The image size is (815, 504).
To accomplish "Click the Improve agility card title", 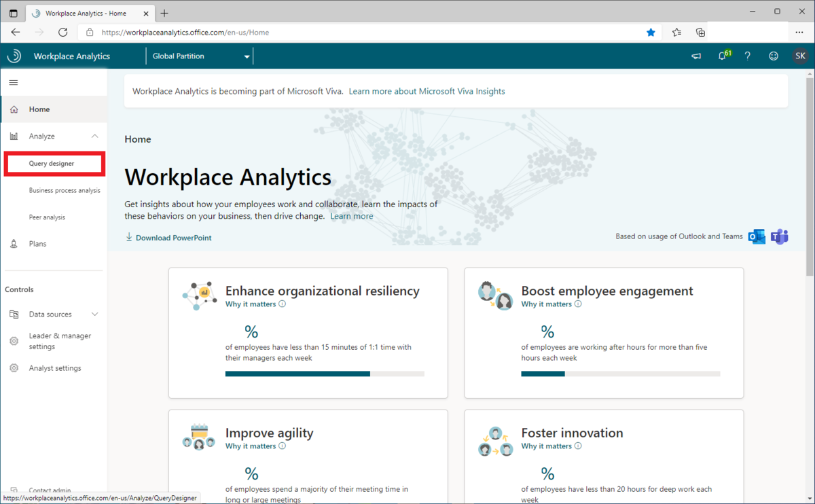I will pos(270,433).
